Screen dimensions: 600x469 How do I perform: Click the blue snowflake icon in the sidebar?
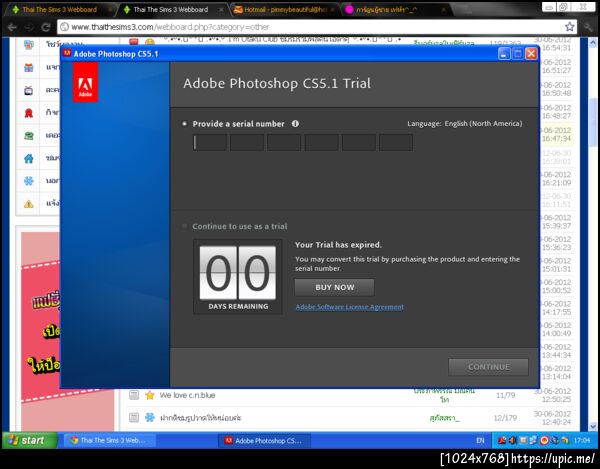(x=29, y=181)
